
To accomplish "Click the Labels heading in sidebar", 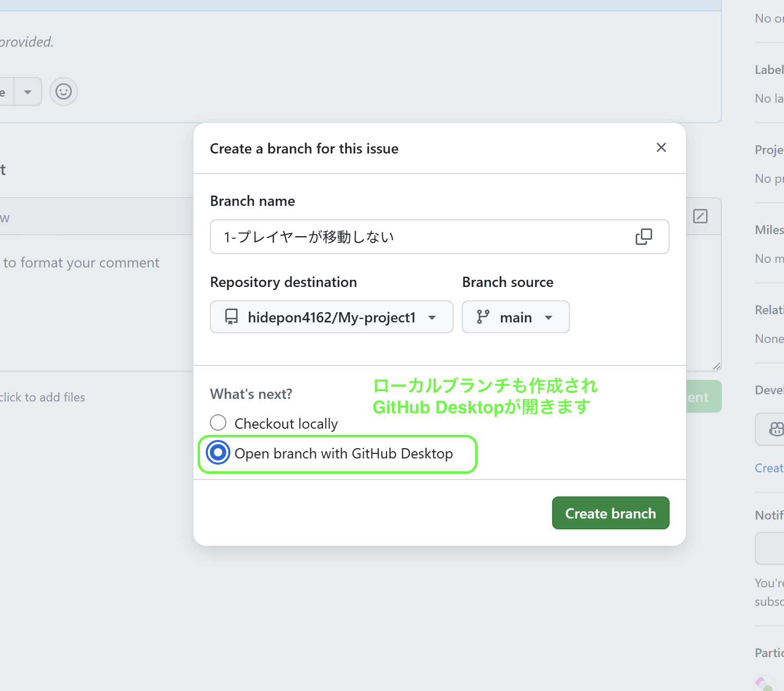I will (x=769, y=70).
